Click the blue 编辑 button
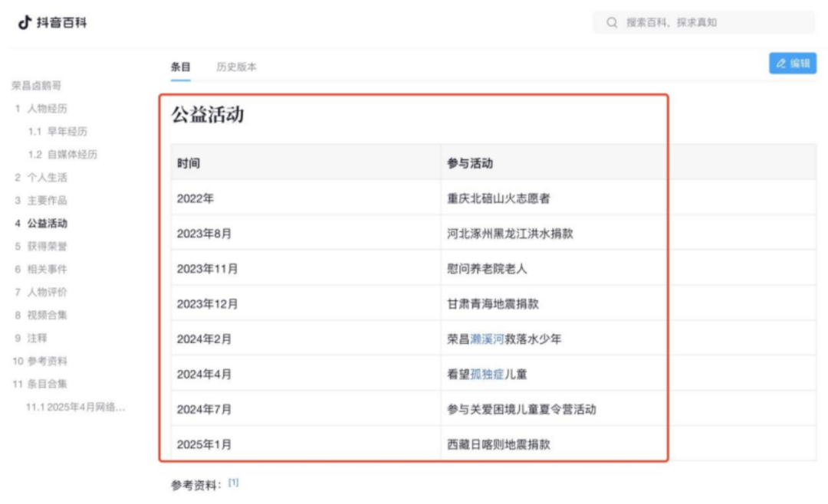This screenshot has height=504, width=828. pos(793,64)
